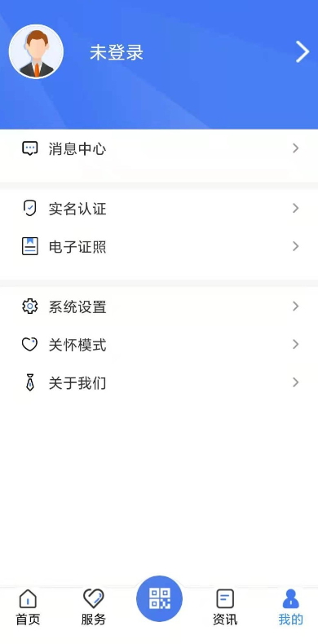This screenshot has height=644, width=318.
Task: Open chevron on 电子证照 row
Action: point(295,246)
